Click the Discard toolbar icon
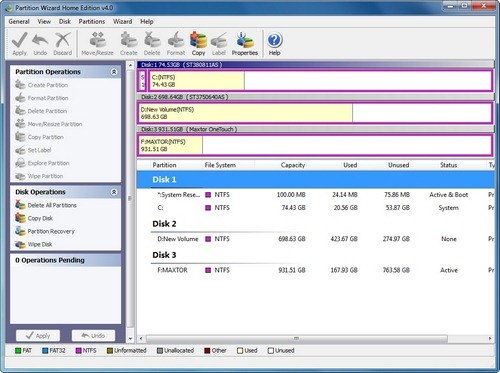 click(63, 44)
